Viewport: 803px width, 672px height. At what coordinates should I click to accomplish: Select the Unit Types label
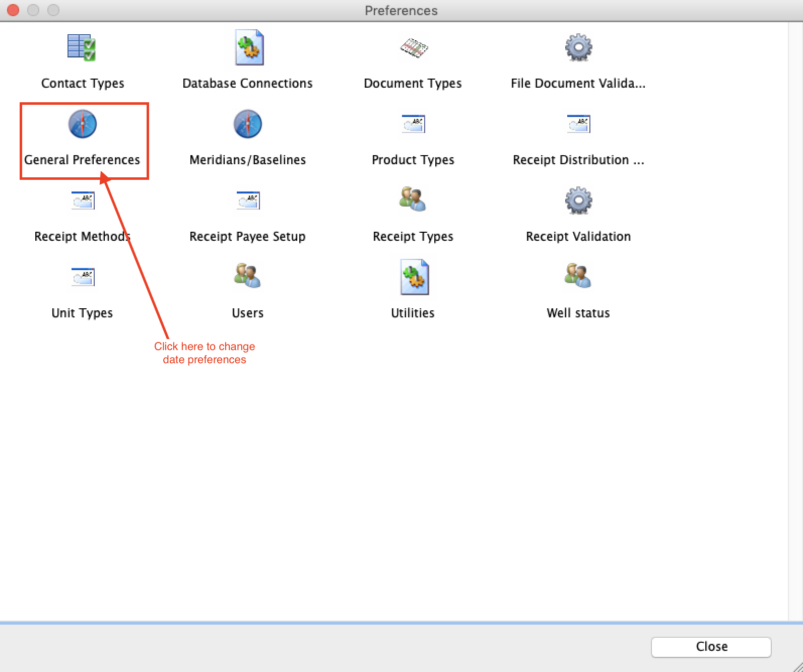pos(82,313)
